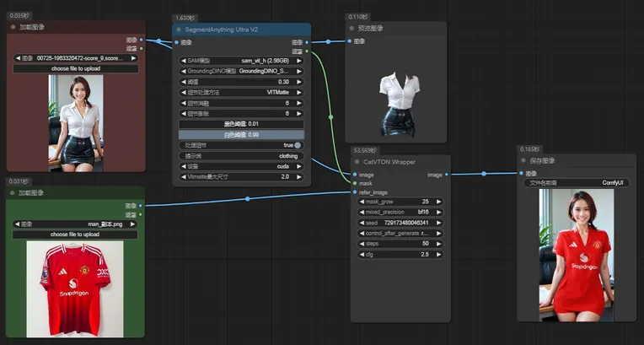The image size is (644, 345).
Task: Toggle the 处理细节 true switch
Action: 298,145
